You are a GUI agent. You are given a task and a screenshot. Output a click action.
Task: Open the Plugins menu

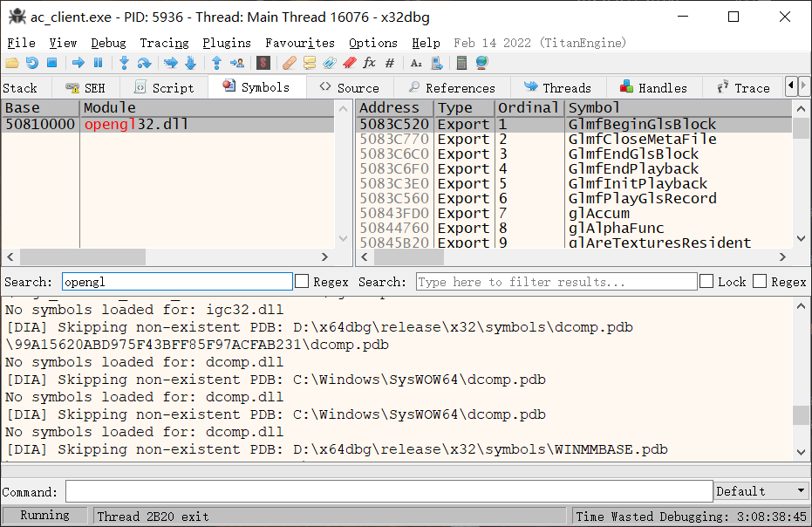(226, 43)
